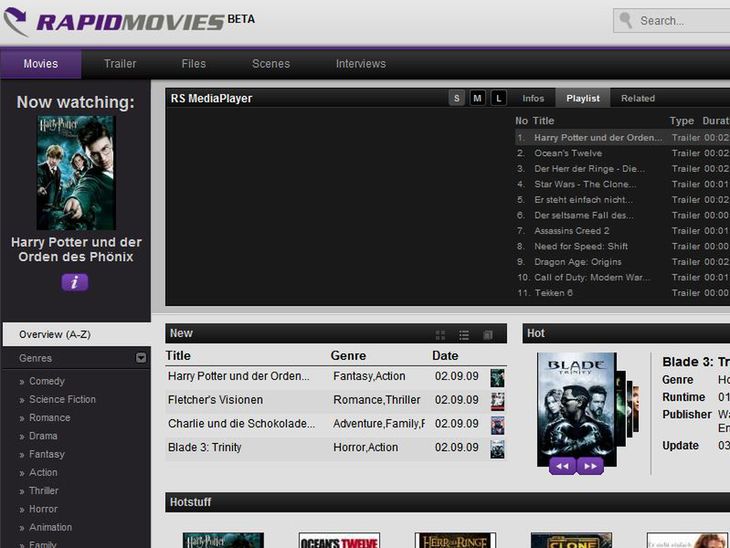Open the purple info icon under Now watching
The height and width of the screenshot is (548, 730).
(74, 282)
